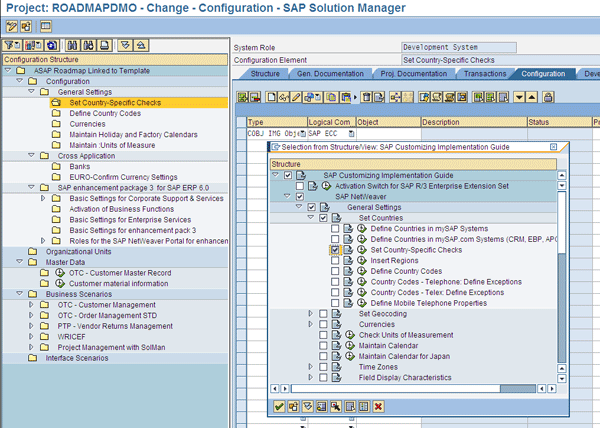600x428 pixels.
Task: Click the Expand All icon in tree toolbar
Action: pyautogui.click(x=125, y=46)
